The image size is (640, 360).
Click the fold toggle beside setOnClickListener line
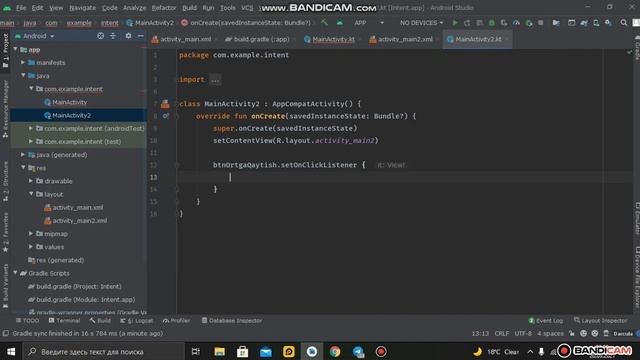(x=177, y=165)
